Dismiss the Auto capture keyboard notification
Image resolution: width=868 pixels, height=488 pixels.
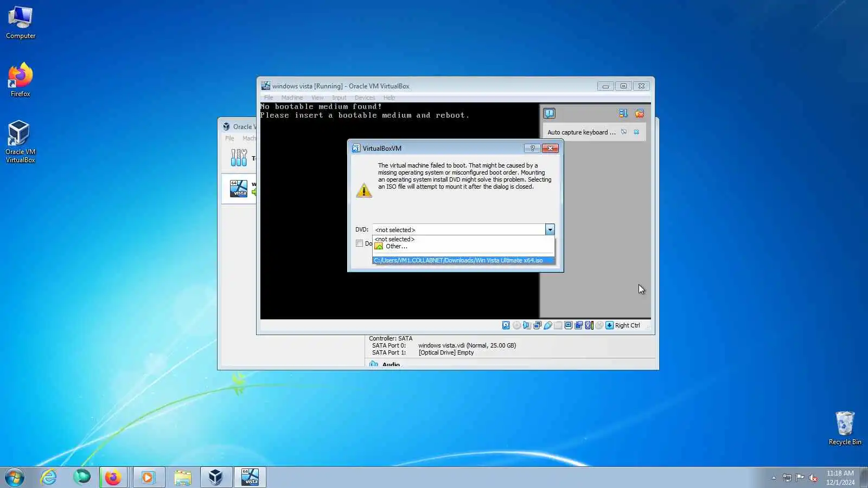tap(636, 132)
